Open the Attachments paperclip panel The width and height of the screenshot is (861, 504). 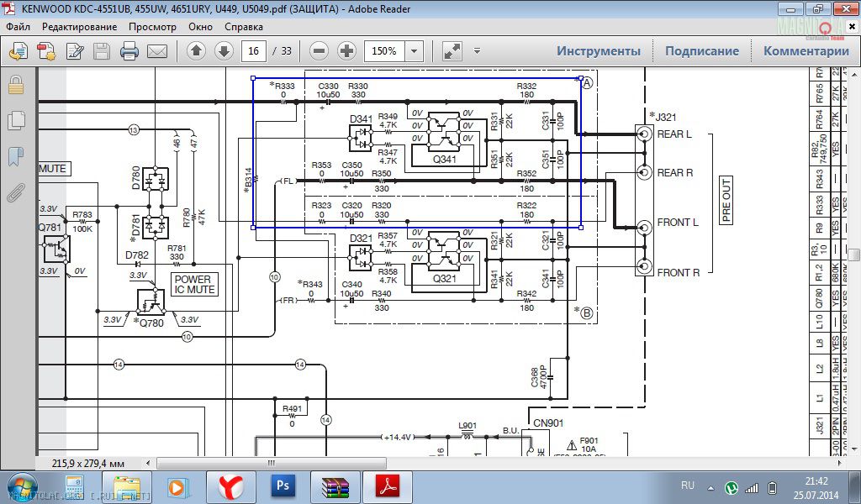16,192
